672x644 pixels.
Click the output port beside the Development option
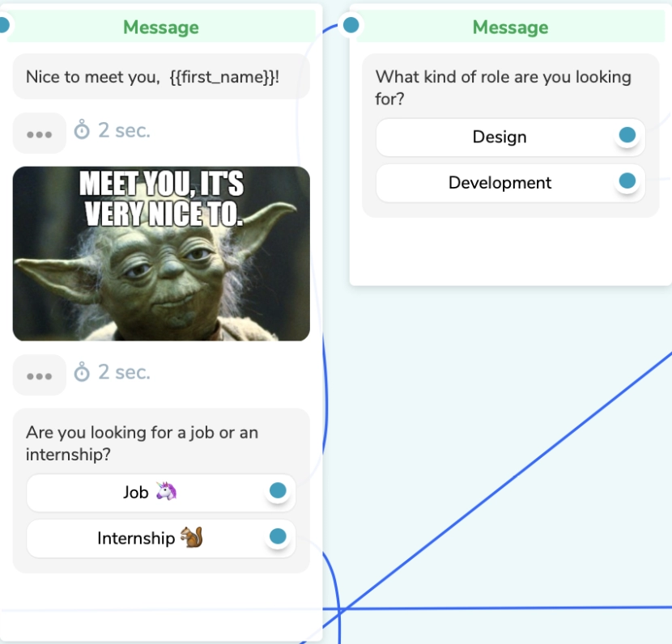(627, 181)
